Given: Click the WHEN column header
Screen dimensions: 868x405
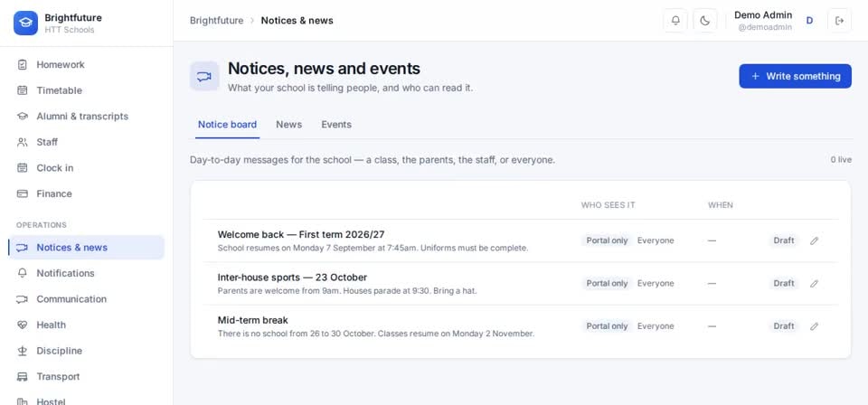Looking at the screenshot, I should pos(721,205).
